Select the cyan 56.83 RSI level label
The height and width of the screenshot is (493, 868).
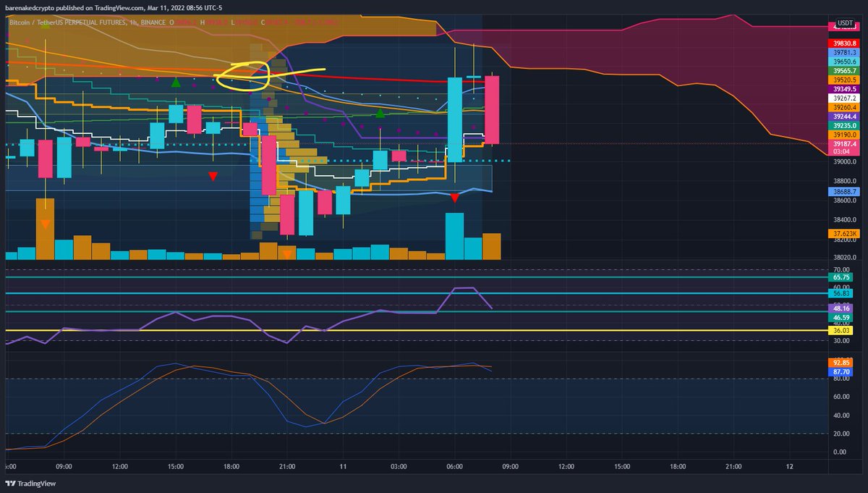tap(841, 293)
